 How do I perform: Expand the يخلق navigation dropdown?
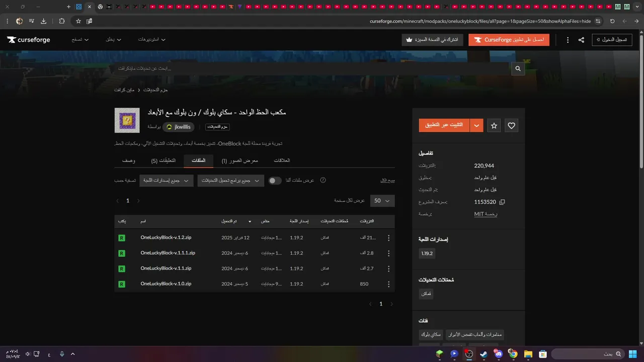pos(114,40)
